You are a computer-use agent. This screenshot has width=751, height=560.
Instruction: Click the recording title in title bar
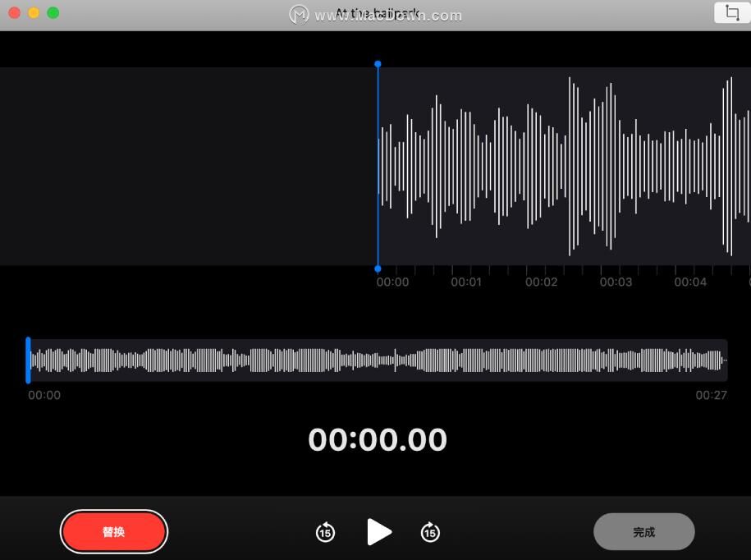[x=378, y=13]
